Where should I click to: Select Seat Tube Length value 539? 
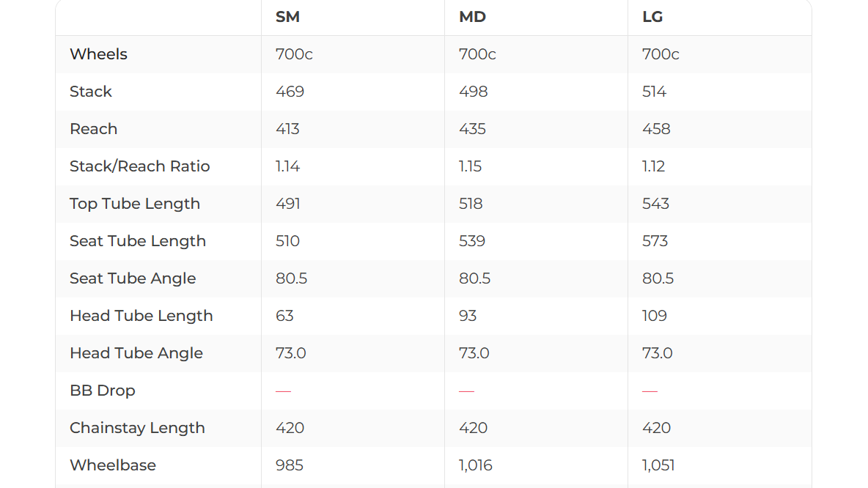(472, 241)
